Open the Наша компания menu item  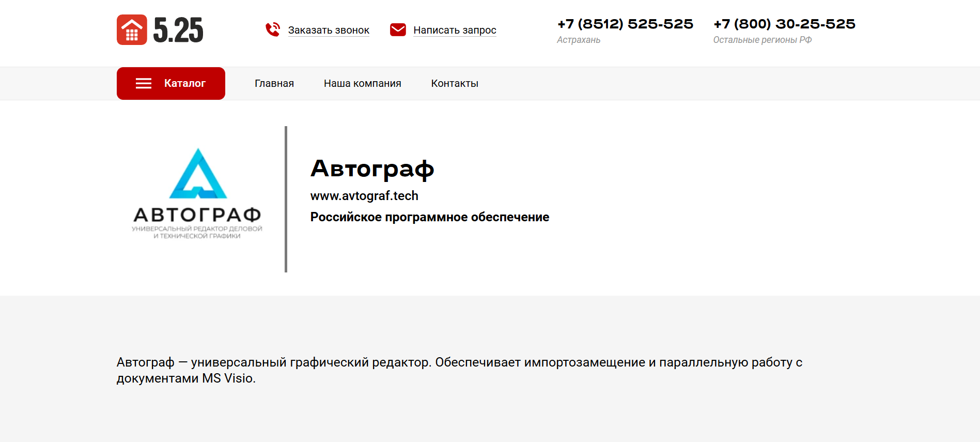point(362,83)
